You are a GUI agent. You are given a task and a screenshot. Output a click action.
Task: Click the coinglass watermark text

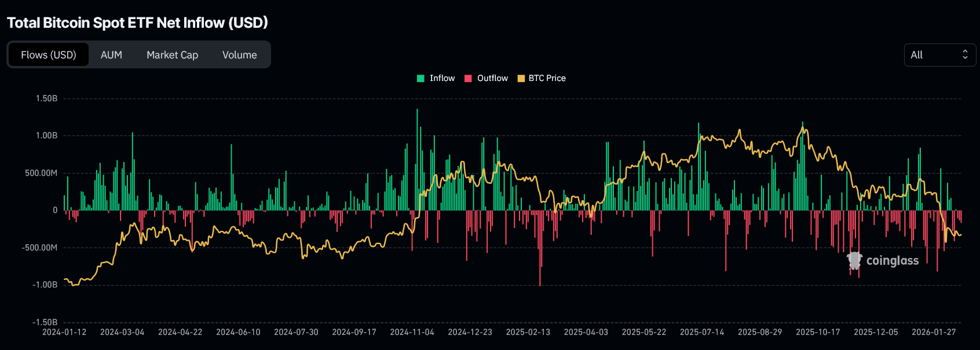(892, 261)
